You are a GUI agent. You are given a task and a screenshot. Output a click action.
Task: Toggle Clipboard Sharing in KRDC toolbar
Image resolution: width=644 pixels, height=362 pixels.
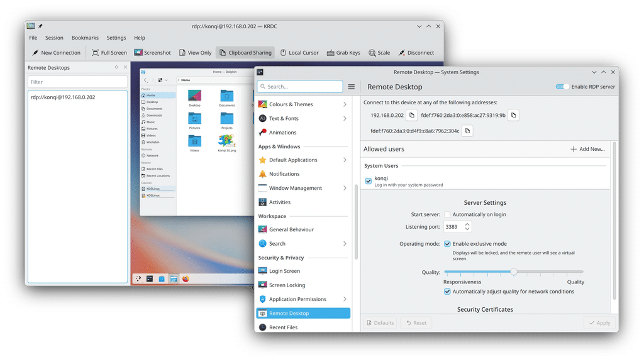[x=245, y=53]
